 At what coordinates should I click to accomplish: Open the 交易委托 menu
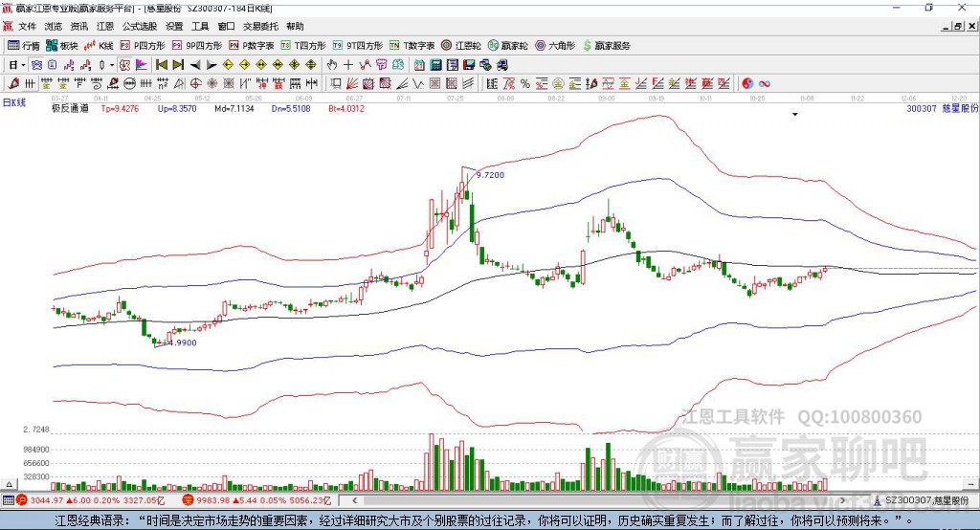coord(260,26)
